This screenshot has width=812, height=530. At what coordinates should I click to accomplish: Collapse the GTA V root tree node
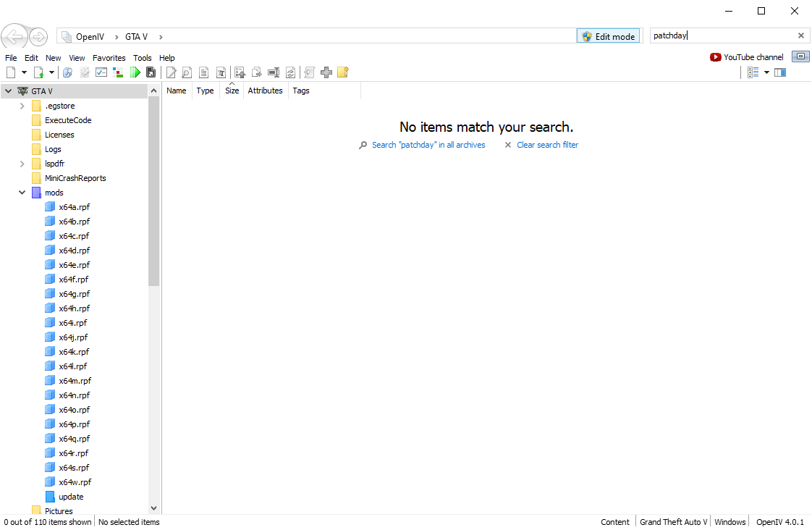[8, 91]
